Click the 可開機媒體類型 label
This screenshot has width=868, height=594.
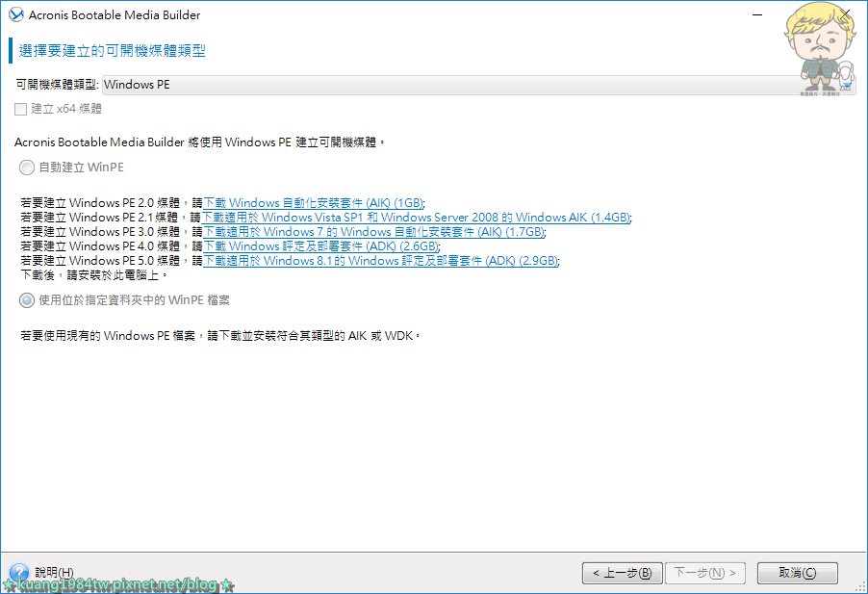click(x=57, y=85)
